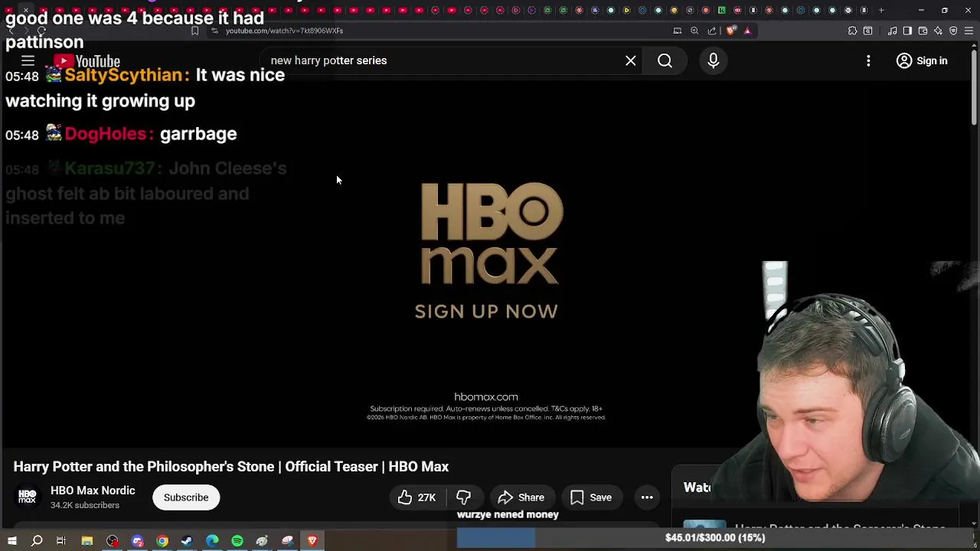Open Microsoft Edge from taskbar
The height and width of the screenshot is (551, 980).
[212, 541]
